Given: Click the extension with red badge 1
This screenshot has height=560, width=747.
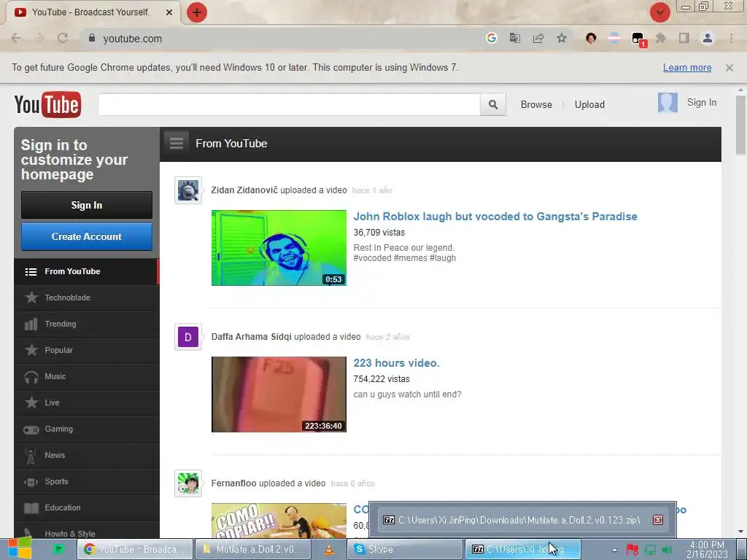Looking at the screenshot, I should click(x=638, y=39).
